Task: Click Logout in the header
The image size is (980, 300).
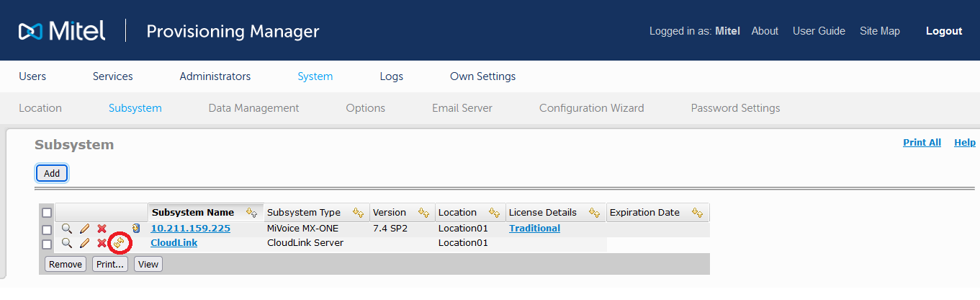Action: point(944,31)
